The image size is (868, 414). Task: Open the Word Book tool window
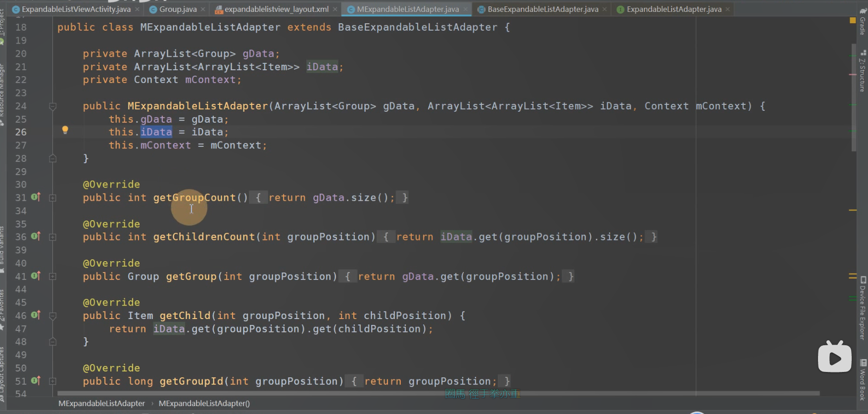tap(863, 380)
